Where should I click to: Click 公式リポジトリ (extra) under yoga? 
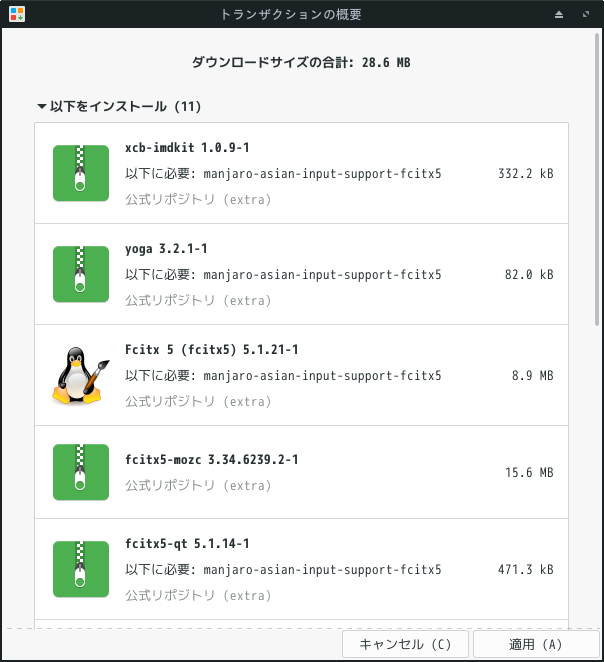(x=198, y=300)
